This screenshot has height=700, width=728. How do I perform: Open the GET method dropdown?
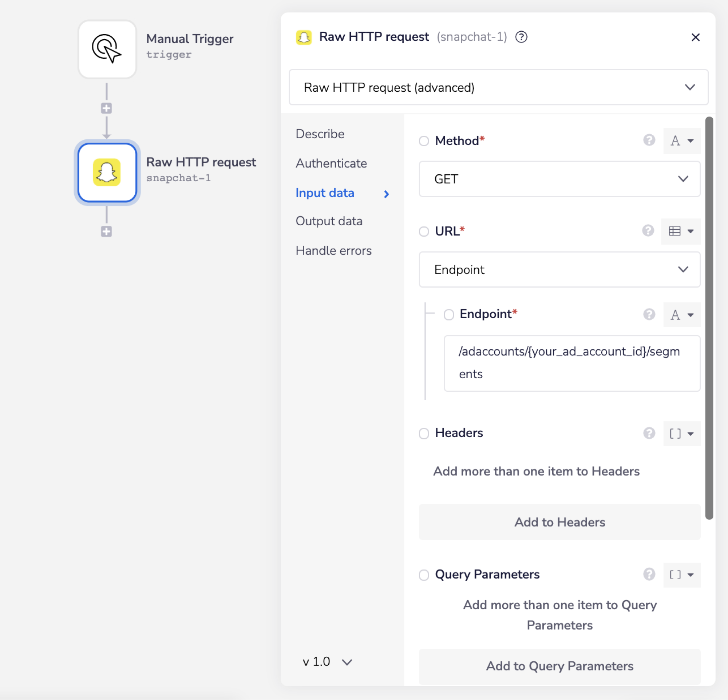559,179
